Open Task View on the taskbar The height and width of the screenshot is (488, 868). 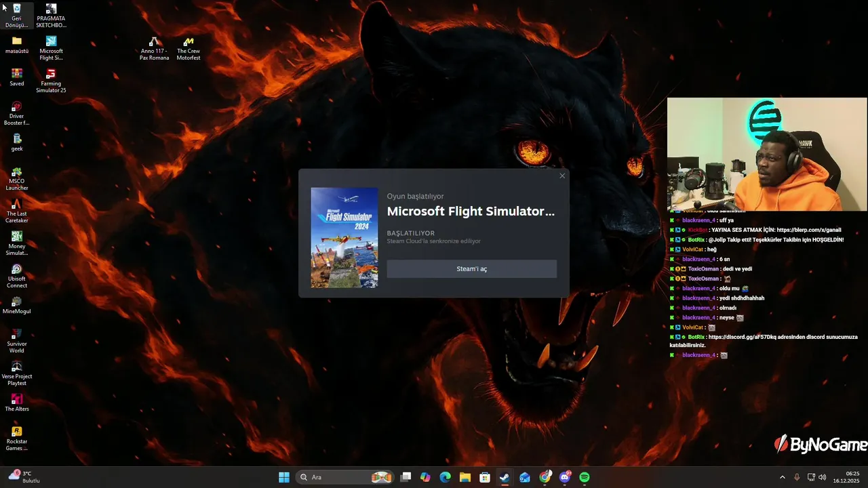click(x=406, y=477)
